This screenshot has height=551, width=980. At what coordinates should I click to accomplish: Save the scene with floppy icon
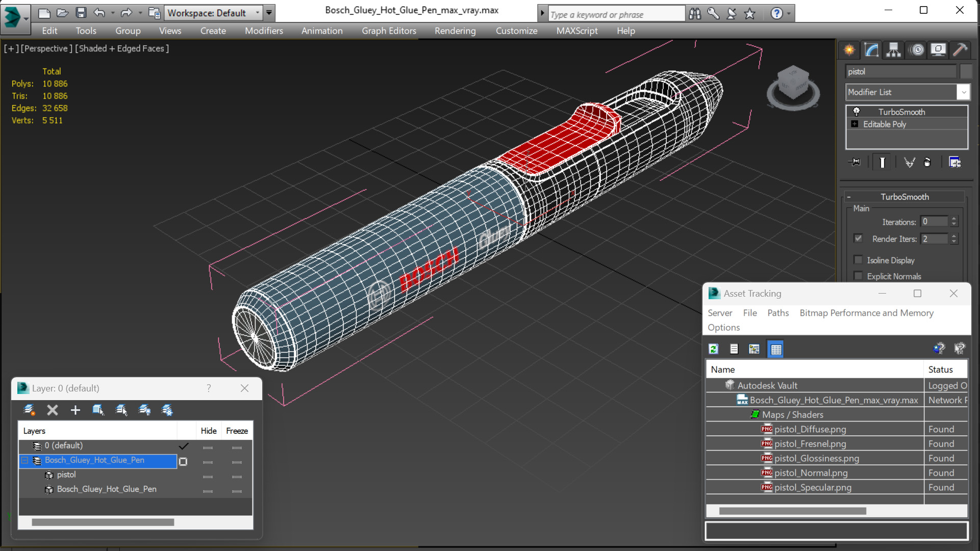(81, 13)
